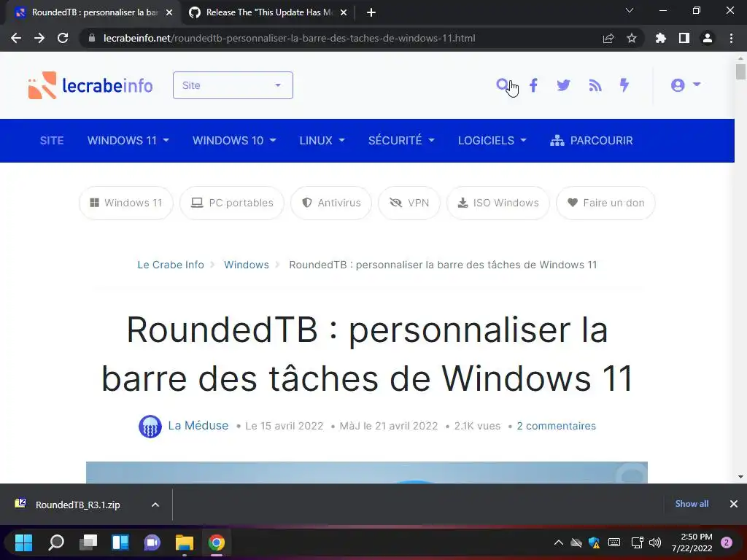This screenshot has width=747, height=560.
Task: Open the Twitter bird icon
Action: point(563,85)
